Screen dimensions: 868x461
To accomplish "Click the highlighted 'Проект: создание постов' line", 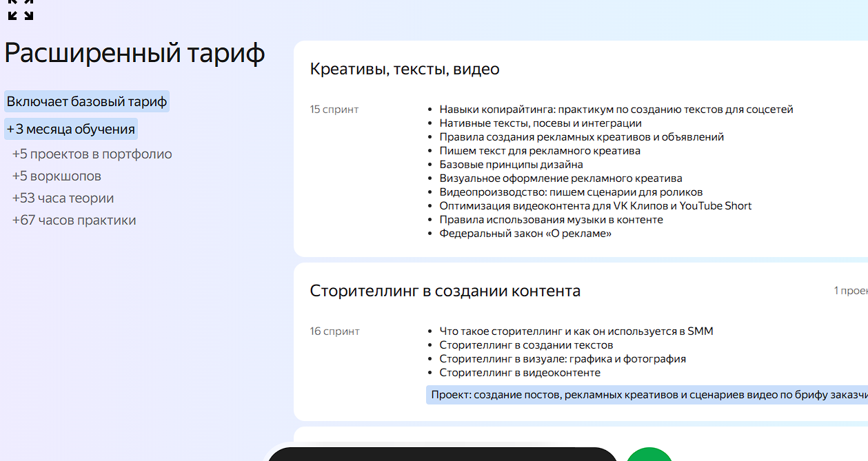I will click(x=647, y=395).
